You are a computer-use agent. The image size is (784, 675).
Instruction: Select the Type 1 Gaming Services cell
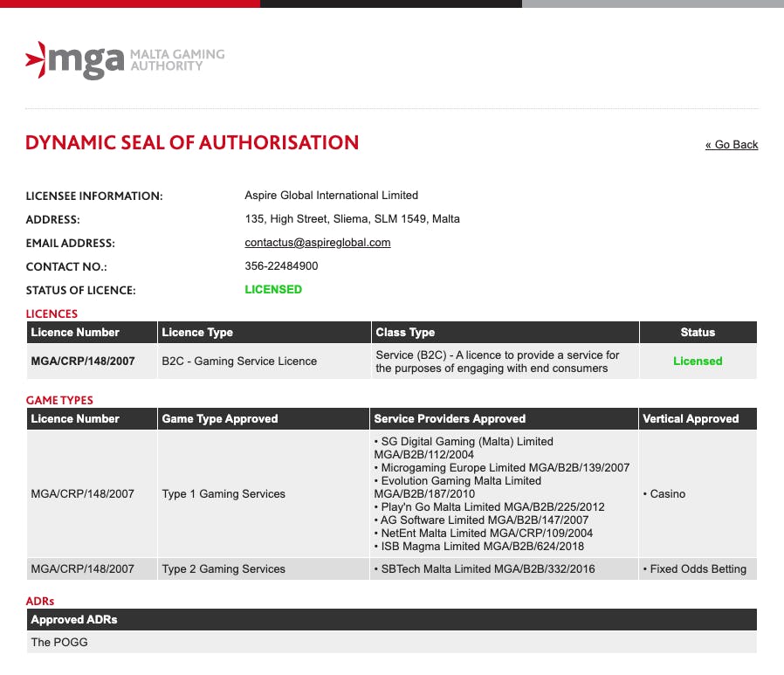263,494
